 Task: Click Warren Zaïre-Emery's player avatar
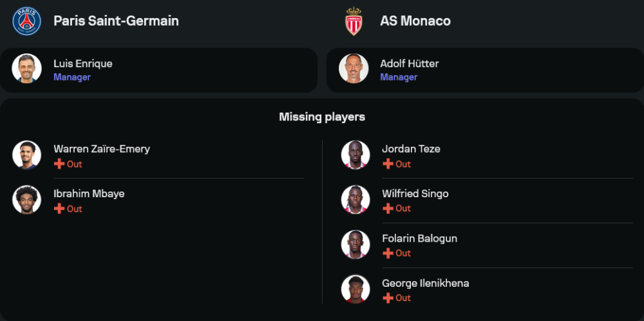[26, 155]
